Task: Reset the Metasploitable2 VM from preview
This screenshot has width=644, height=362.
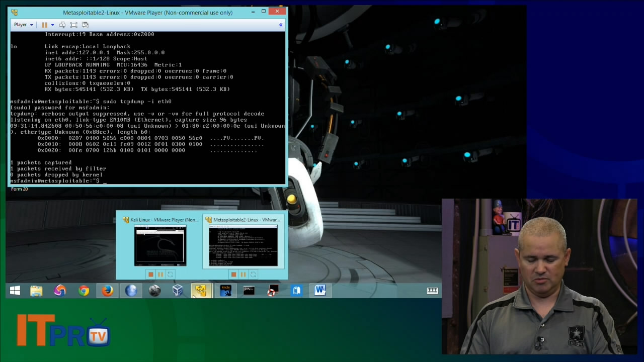Action: pyautogui.click(x=254, y=274)
